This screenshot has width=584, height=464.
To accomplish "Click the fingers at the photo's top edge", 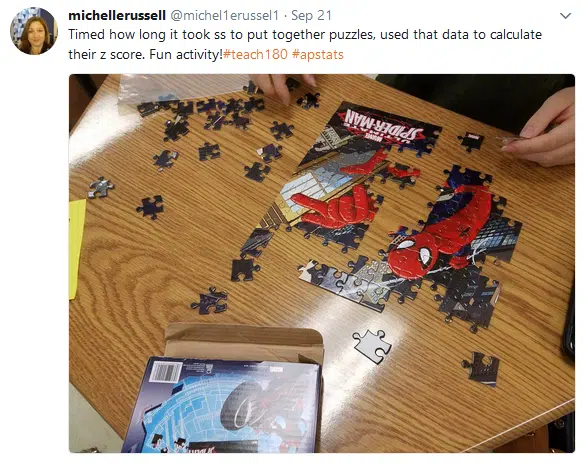I will pyautogui.click(x=282, y=86).
